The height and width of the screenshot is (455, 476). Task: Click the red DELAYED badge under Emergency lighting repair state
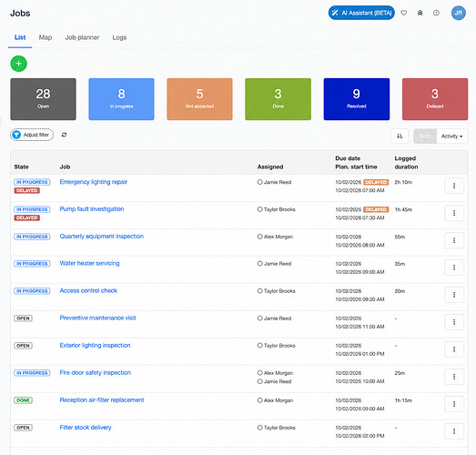pyautogui.click(x=26, y=190)
